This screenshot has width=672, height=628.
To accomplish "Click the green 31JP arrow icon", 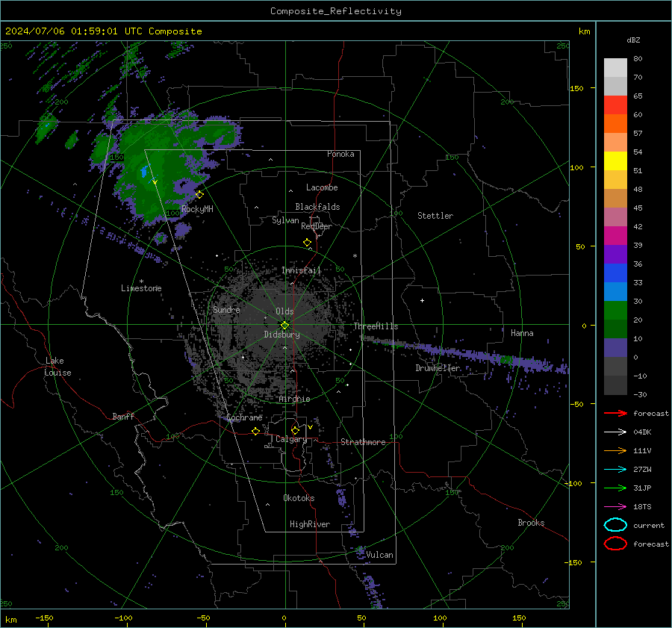I will [615, 488].
